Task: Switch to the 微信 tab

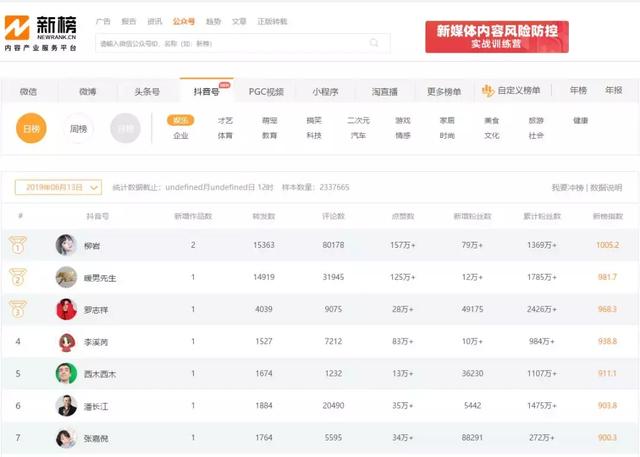Action: (x=28, y=91)
